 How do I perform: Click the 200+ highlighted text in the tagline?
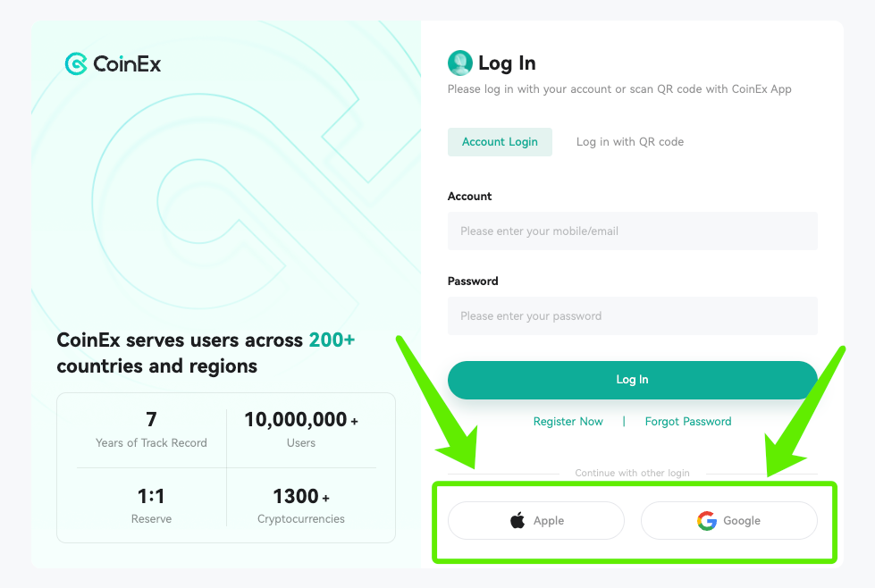tap(331, 340)
